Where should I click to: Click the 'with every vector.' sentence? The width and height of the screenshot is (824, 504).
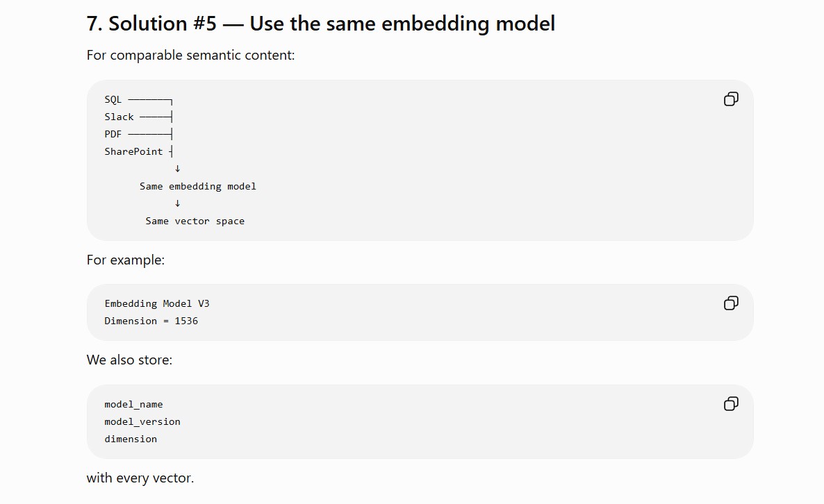click(x=140, y=478)
